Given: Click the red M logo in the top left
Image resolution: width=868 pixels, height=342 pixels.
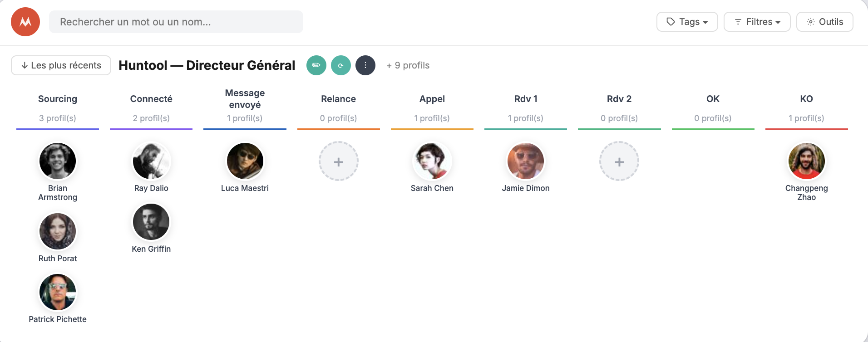Looking at the screenshot, I should click(25, 21).
